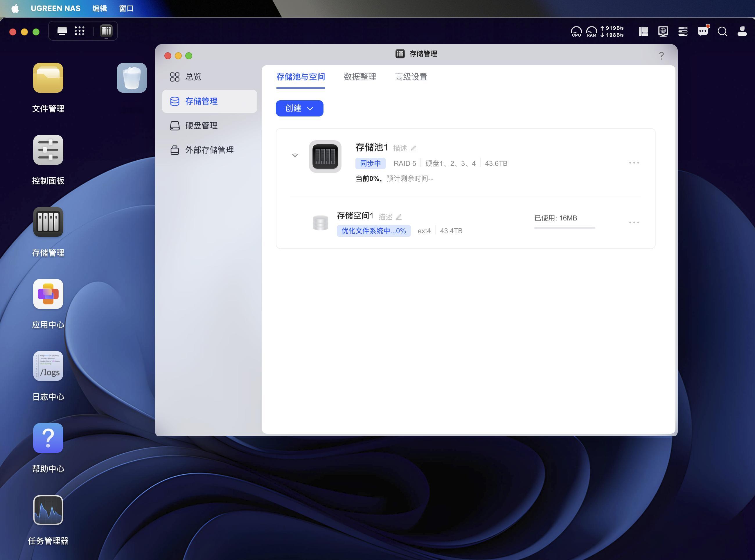This screenshot has height=560, width=755.
Task: Open the UGREEN NAS application menu
Action: click(x=55, y=8)
